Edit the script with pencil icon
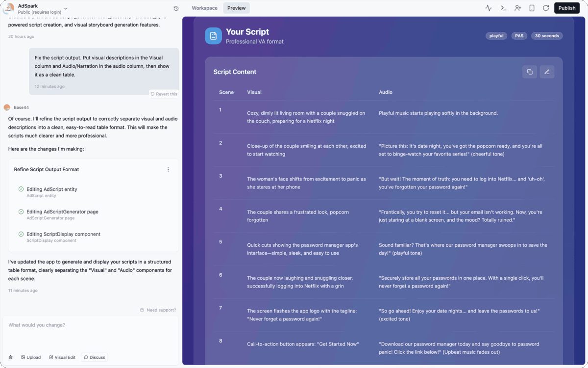588x368 pixels. point(547,72)
